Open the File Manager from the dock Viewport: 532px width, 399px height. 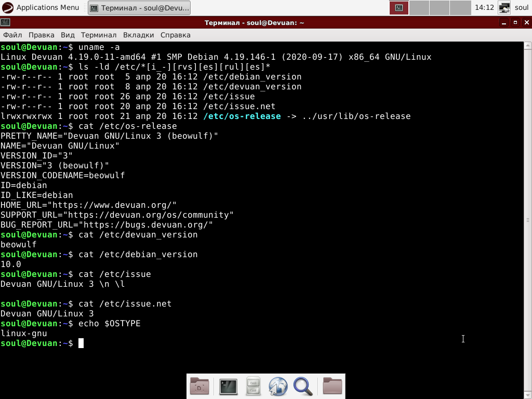253,386
